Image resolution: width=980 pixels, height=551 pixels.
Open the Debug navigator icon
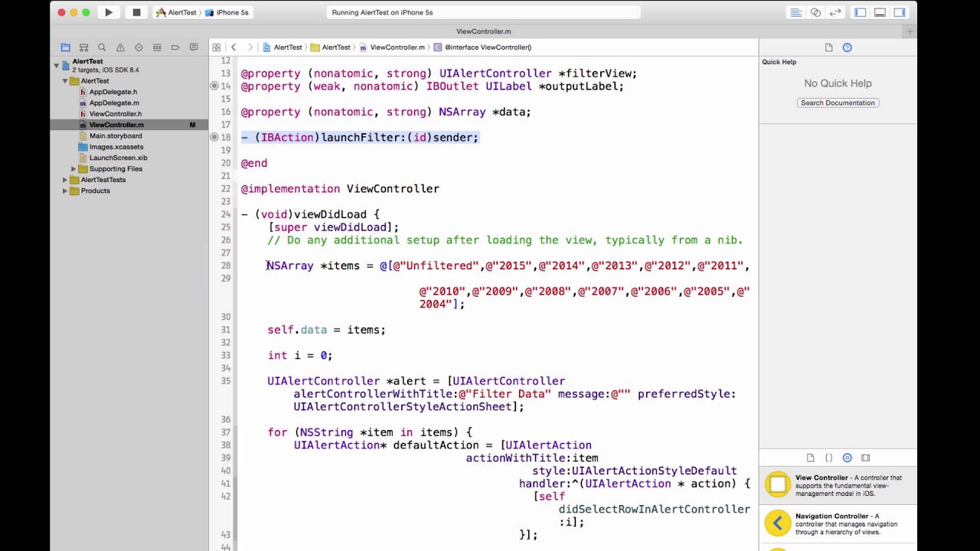click(x=157, y=47)
